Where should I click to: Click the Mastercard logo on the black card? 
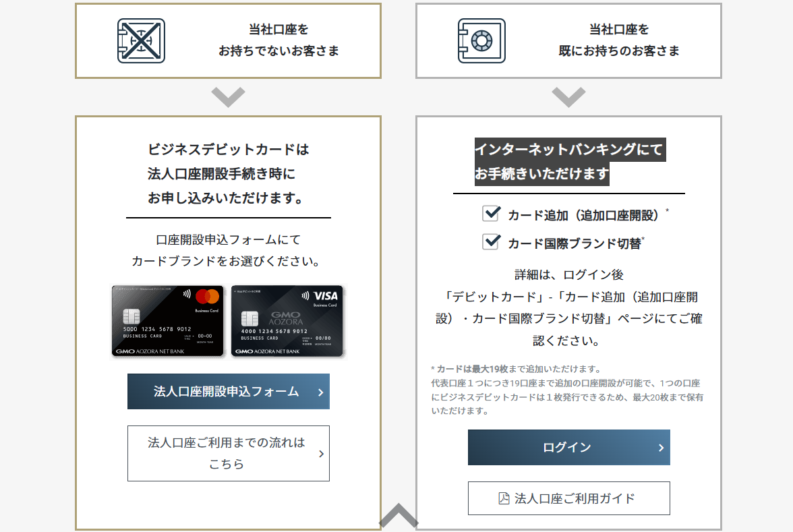click(x=207, y=297)
